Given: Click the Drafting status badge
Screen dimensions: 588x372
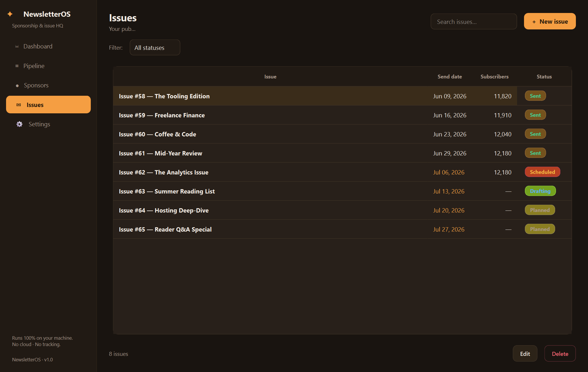Looking at the screenshot, I should 540,191.
